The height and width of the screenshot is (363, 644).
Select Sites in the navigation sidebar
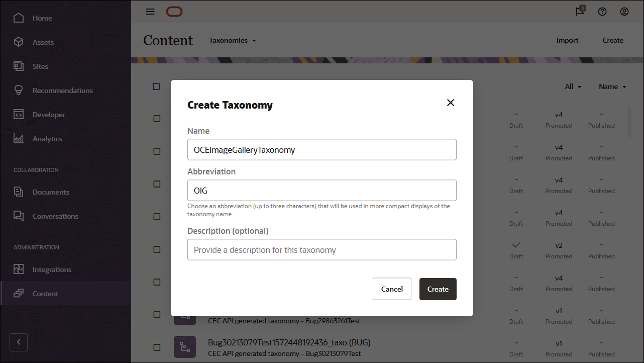(40, 66)
